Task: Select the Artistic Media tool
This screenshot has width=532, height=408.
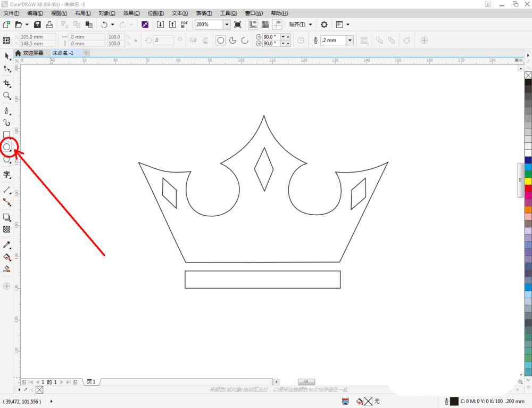Action: tap(7, 123)
